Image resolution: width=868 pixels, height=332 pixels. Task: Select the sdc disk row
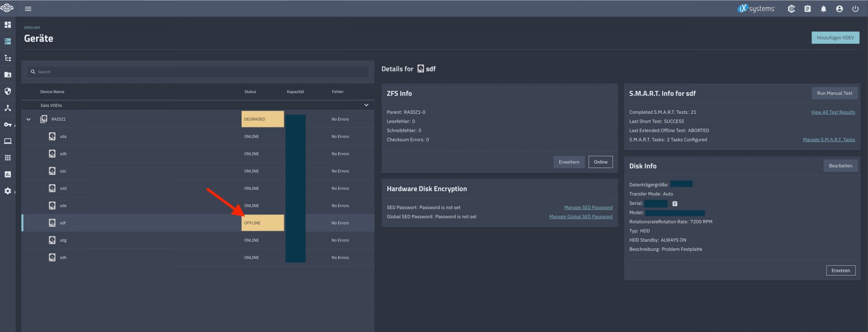point(198,171)
